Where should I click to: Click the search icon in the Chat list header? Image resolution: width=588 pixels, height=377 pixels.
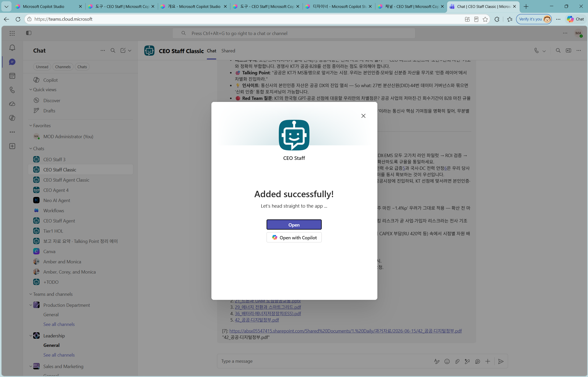pyautogui.click(x=113, y=51)
